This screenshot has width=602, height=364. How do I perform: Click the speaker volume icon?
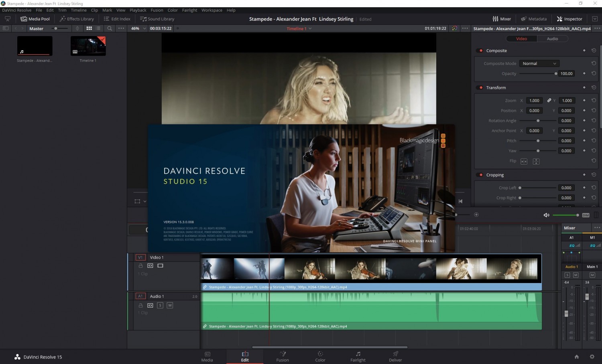546,215
